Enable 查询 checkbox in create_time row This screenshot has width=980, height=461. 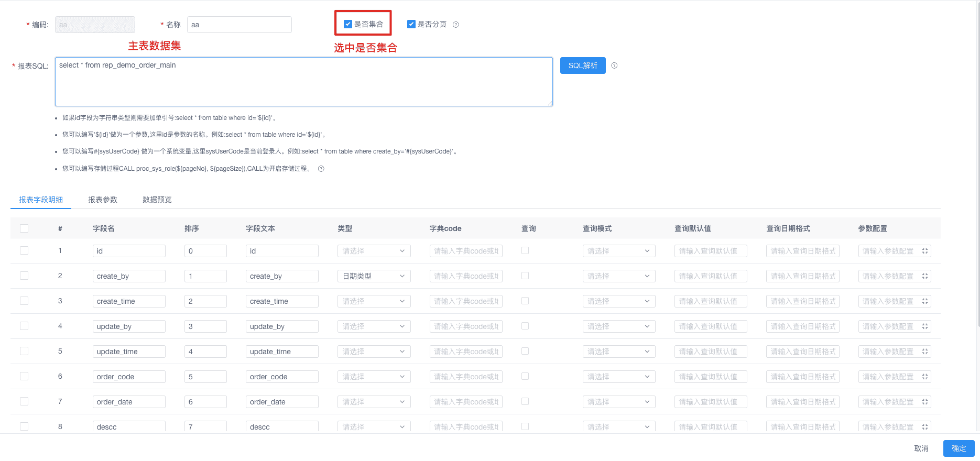(x=525, y=301)
